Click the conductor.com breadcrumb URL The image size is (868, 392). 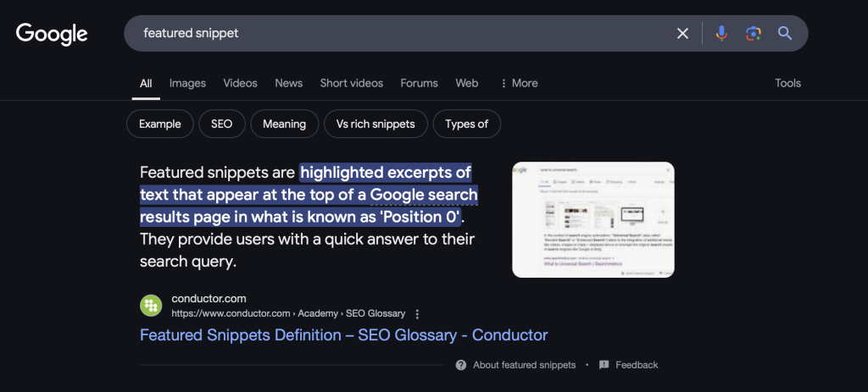tap(288, 313)
